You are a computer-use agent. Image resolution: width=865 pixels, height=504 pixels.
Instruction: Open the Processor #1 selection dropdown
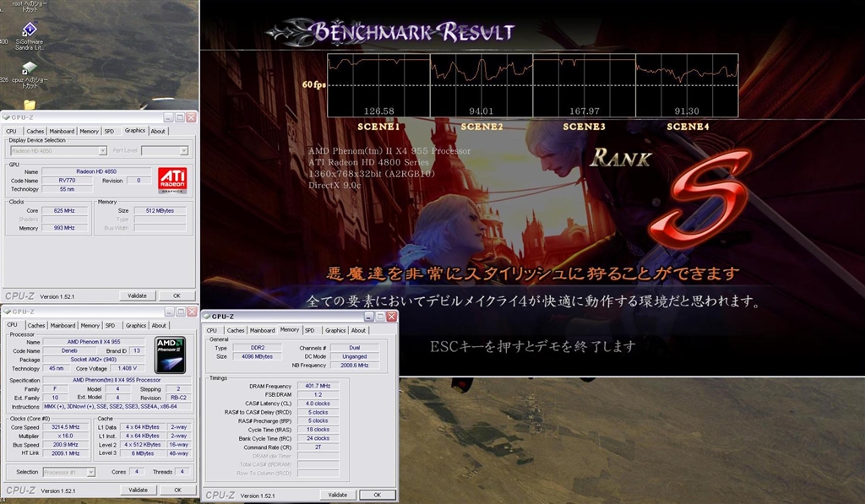(x=68, y=472)
